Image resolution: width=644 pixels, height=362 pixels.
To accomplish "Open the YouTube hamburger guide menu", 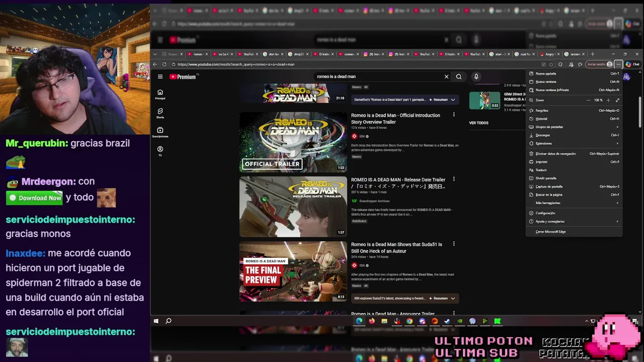I will pyautogui.click(x=160, y=76).
